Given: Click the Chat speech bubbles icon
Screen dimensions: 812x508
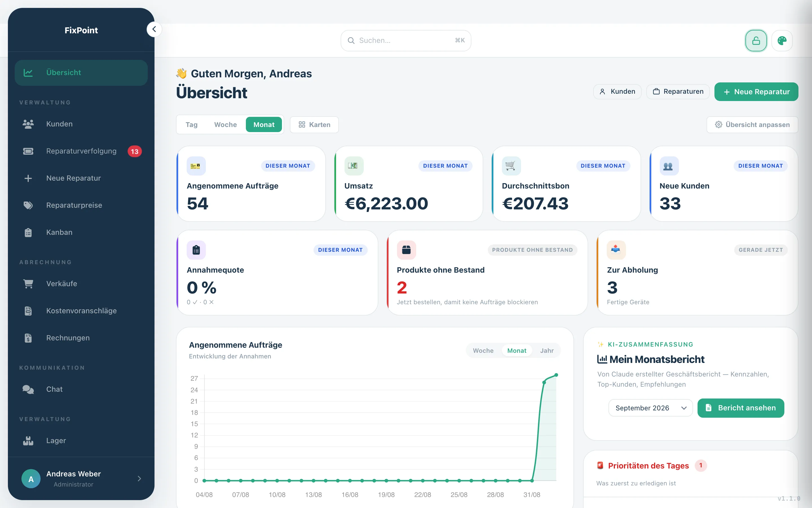Looking at the screenshot, I should (x=28, y=389).
